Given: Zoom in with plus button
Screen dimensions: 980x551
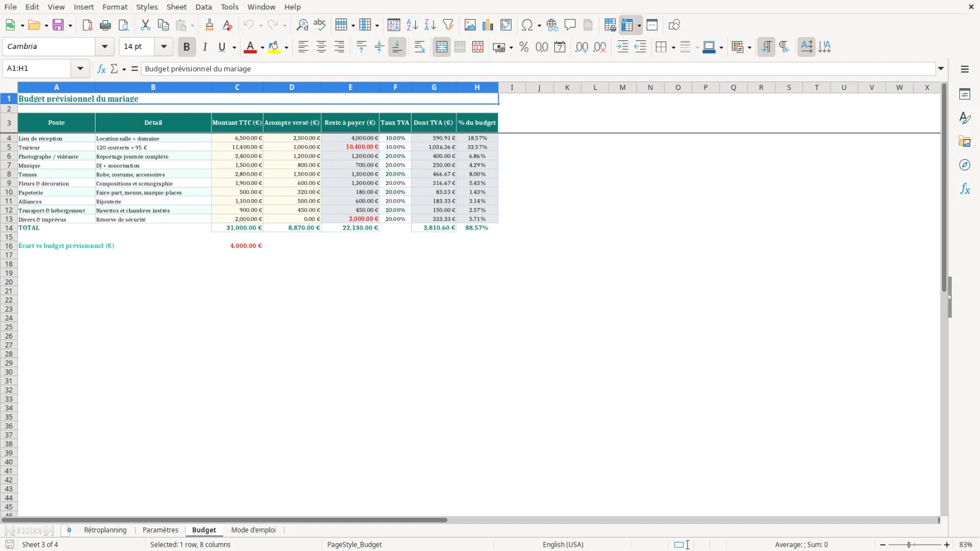Looking at the screenshot, I should [947, 544].
